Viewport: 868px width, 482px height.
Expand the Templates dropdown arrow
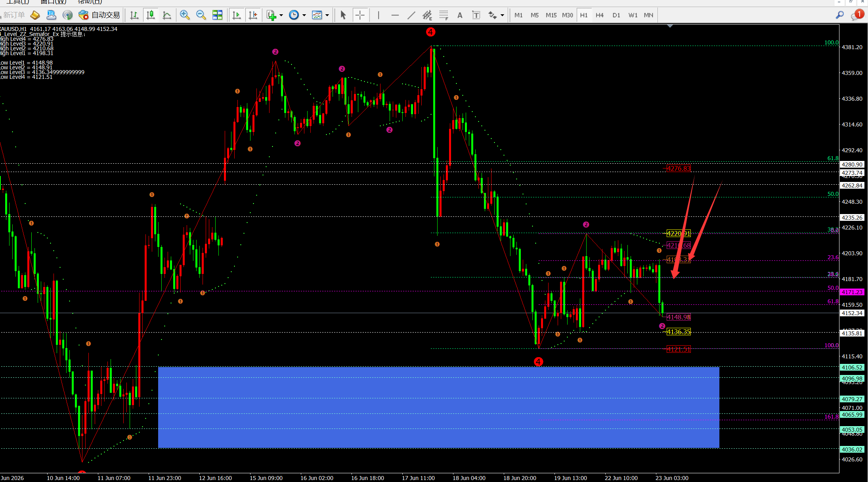pos(327,15)
